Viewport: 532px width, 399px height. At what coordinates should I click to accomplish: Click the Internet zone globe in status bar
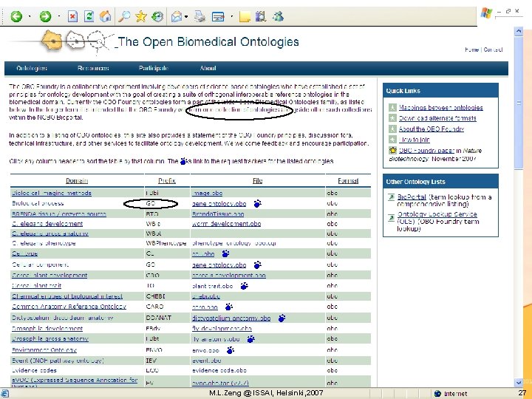click(x=437, y=394)
